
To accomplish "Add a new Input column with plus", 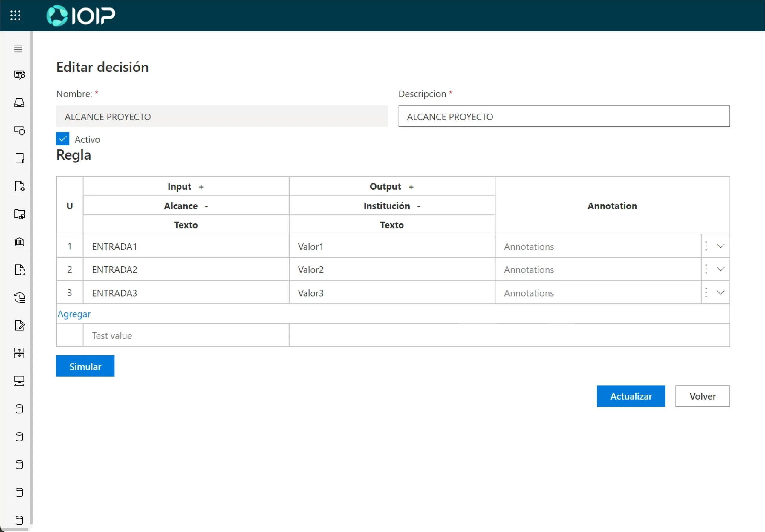I will (x=201, y=187).
